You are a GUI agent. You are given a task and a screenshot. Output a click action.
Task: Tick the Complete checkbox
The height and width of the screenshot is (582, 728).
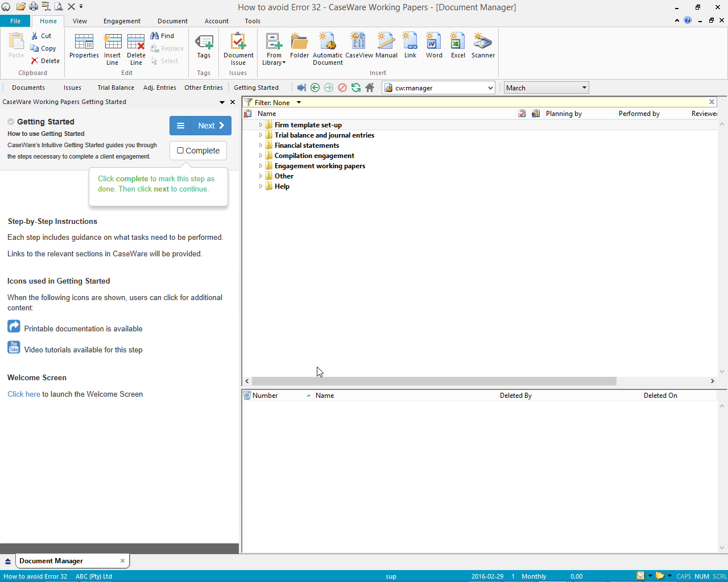coord(180,151)
